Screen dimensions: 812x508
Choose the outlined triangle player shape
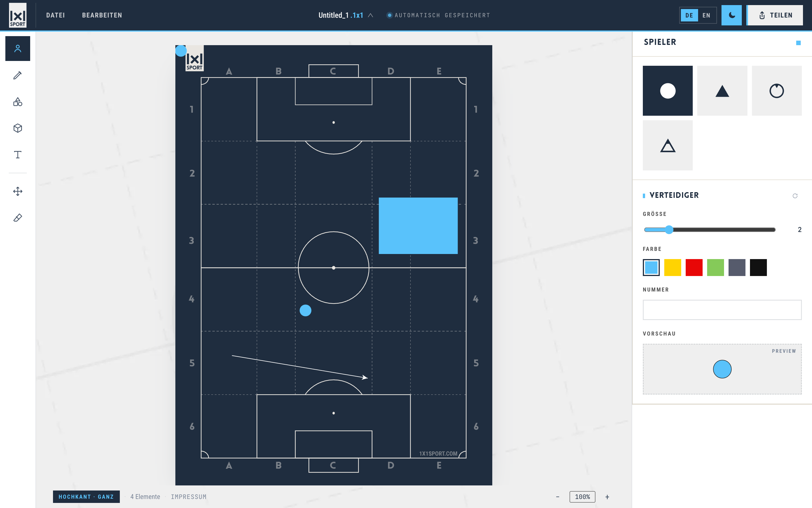668,145
